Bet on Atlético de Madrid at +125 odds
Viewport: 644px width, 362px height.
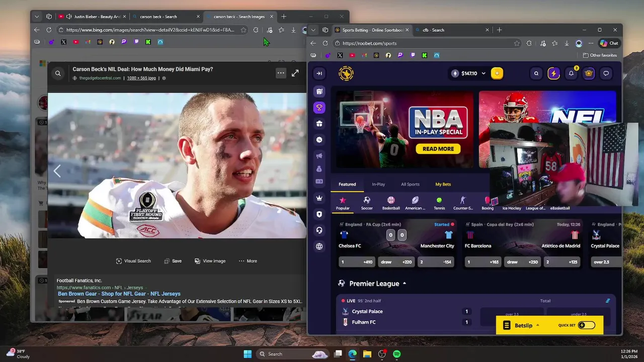[562, 262]
